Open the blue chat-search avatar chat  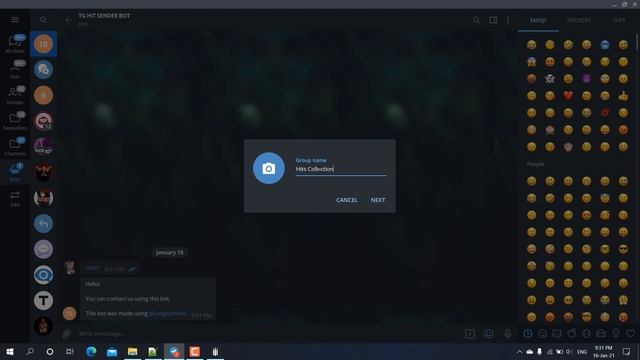[x=43, y=70]
